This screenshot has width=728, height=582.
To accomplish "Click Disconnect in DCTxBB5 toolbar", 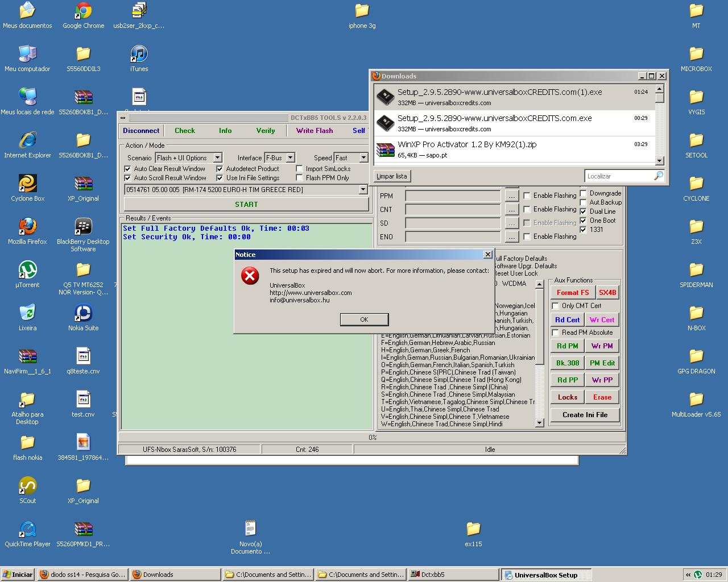I will [x=141, y=131].
